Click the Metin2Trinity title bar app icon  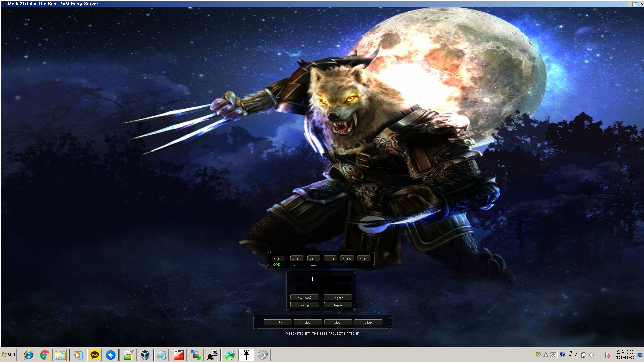(4, 4)
